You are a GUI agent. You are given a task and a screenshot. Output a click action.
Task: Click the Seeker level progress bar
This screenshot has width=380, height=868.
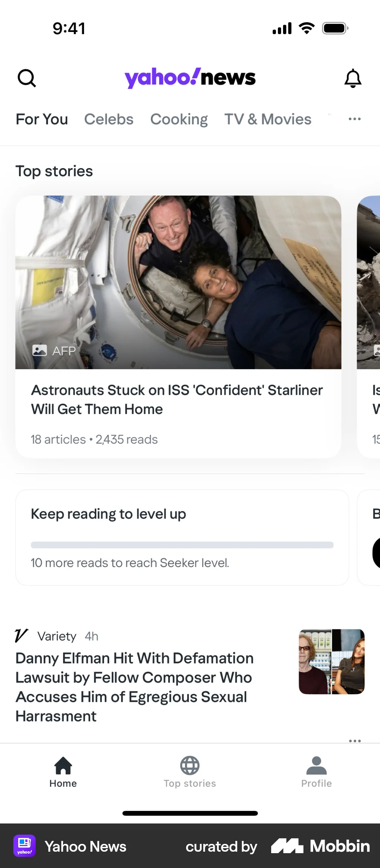coord(182,545)
